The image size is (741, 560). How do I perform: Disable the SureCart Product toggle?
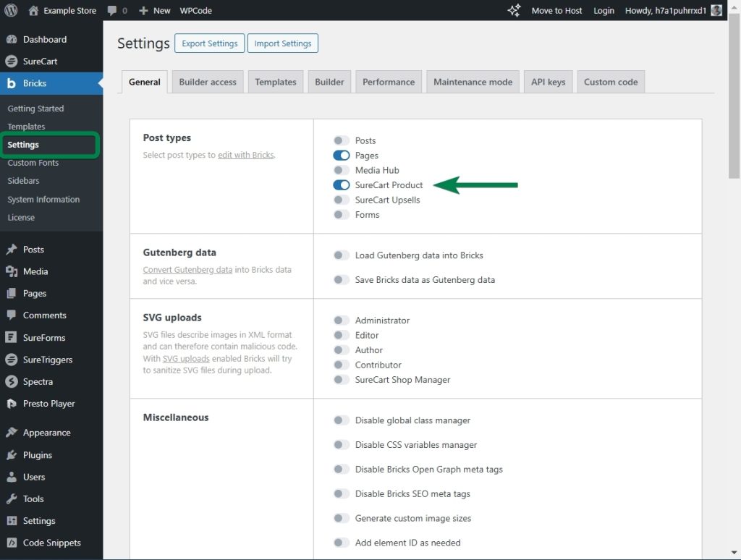click(341, 185)
